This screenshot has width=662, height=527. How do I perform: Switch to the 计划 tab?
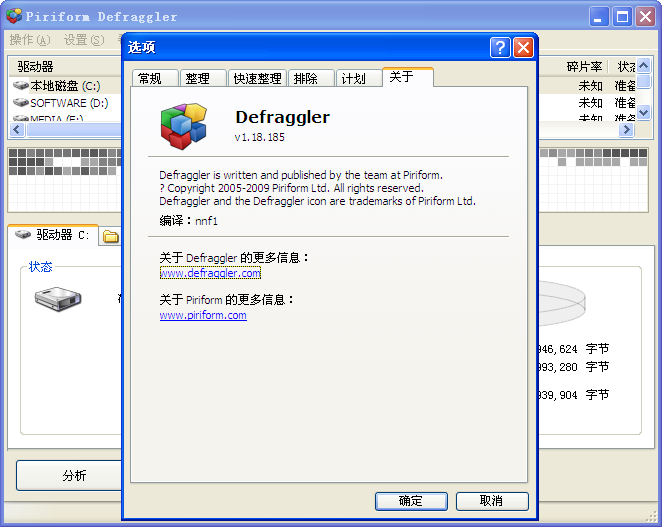358,78
